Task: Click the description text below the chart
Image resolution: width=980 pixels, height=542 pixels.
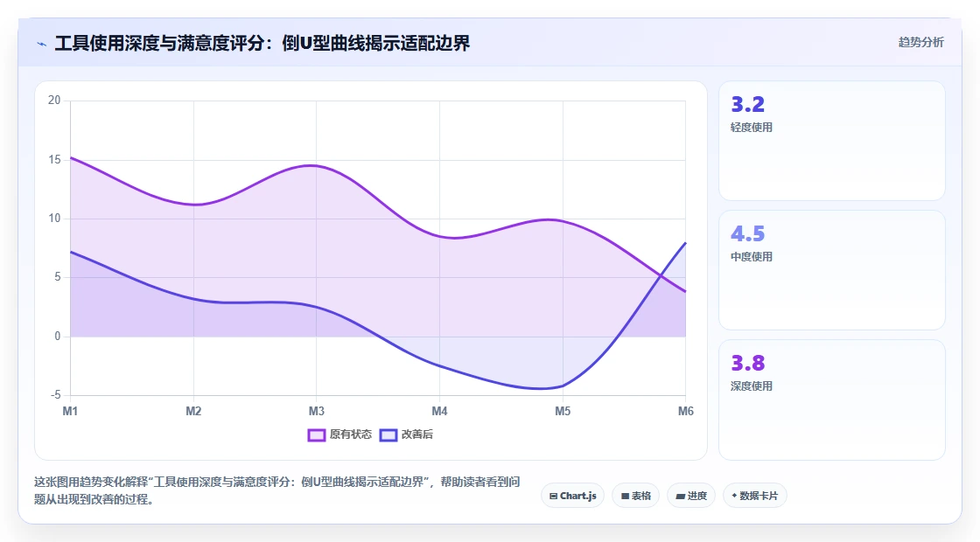Action: (276, 490)
